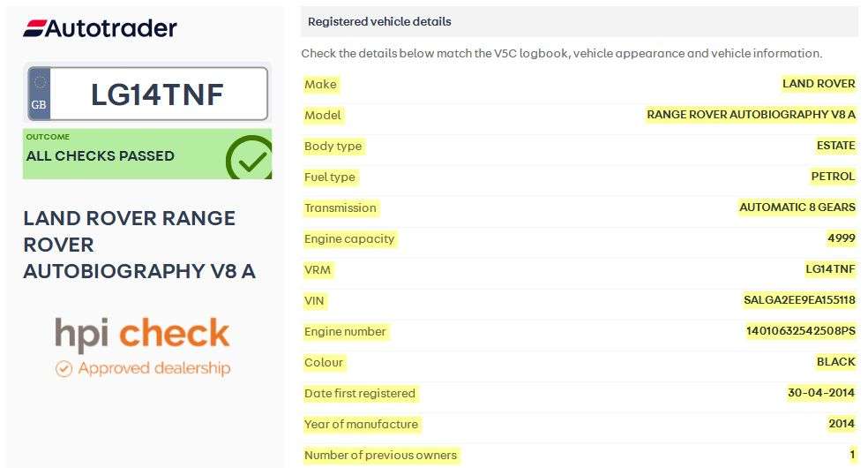Click the Registered vehicle details header
868x468 pixels.
coord(379,21)
